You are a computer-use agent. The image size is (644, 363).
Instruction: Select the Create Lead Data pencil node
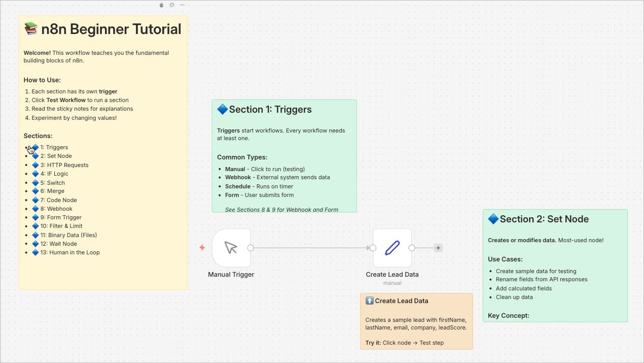(392, 248)
